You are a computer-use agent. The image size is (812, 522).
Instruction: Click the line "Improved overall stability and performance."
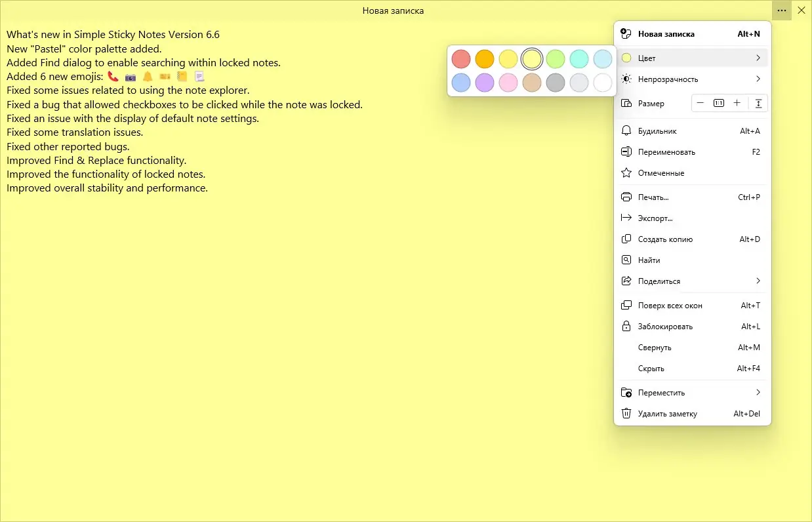click(x=107, y=188)
